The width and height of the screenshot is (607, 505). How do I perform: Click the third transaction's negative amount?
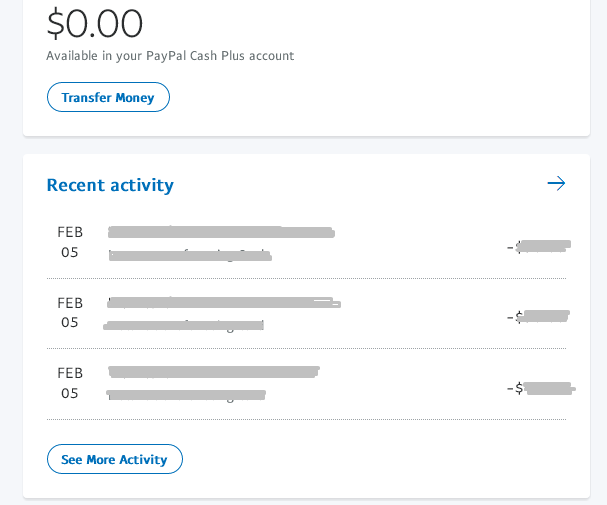(x=540, y=388)
